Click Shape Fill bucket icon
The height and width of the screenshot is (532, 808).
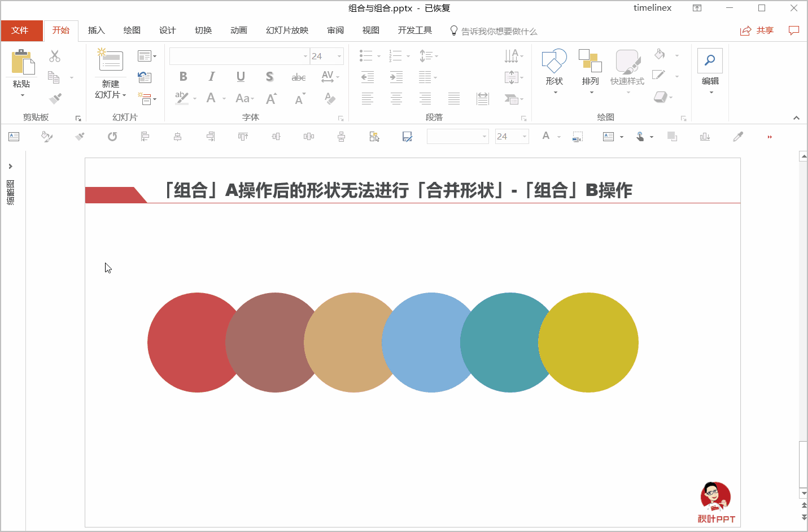(x=659, y=55)
